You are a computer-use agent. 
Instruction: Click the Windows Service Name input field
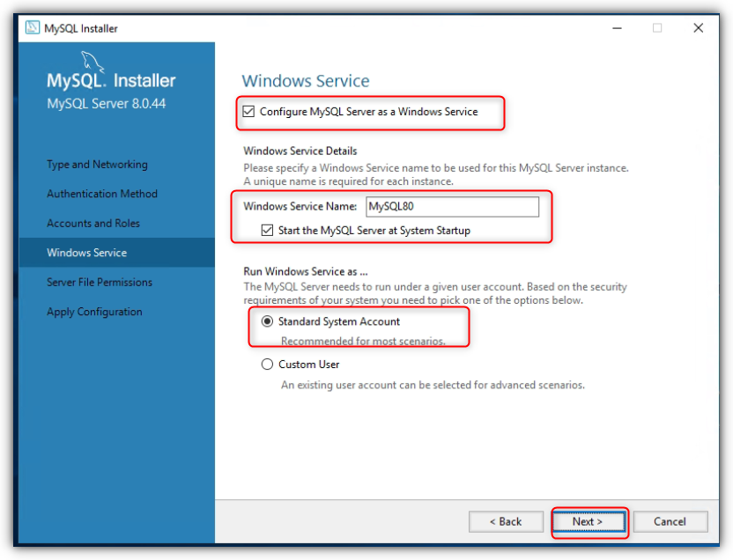tap(452, 206)
